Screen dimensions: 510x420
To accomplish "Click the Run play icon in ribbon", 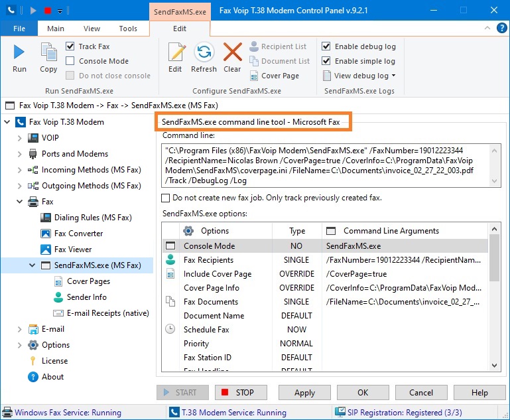I will pyautogui.click(x=19, y=52).
